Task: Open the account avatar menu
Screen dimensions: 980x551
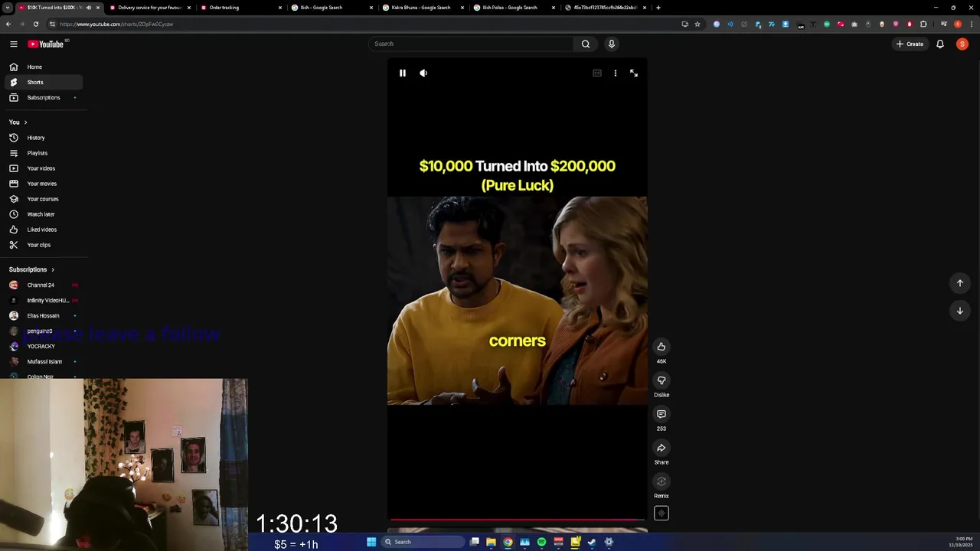Action: (x=962, y=44)
